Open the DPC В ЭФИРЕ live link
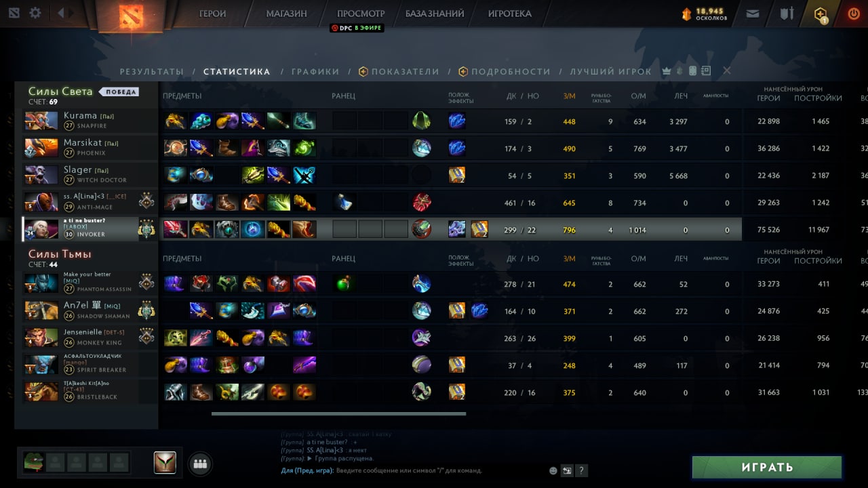This screenshot has height=488, width=868. click(x=357, y=28)
